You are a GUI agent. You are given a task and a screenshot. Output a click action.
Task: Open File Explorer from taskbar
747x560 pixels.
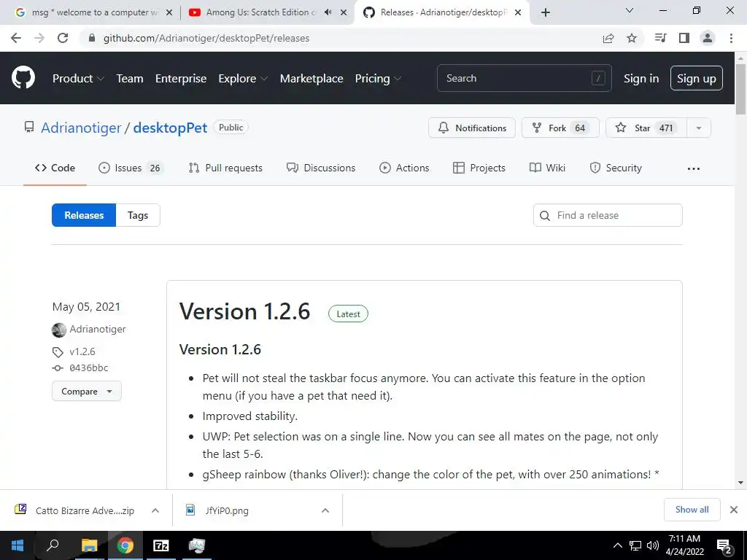click(x=89, y=545)
